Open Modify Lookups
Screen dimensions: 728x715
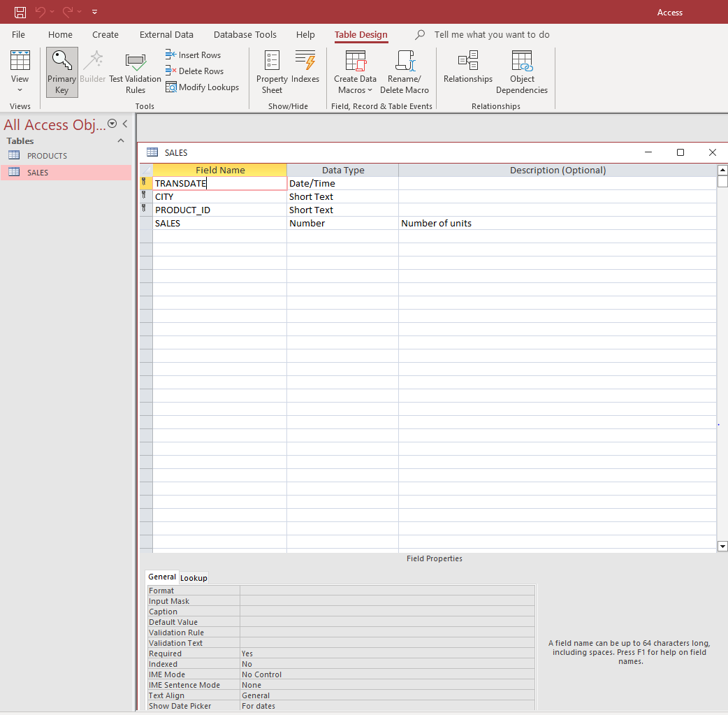tap(202, 87)
